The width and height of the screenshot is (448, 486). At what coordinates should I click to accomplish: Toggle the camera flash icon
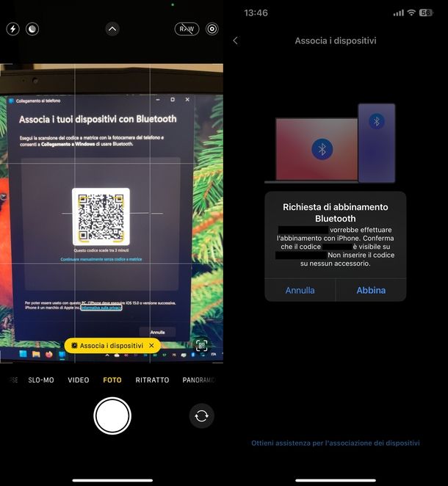click(x=13, y=29)
